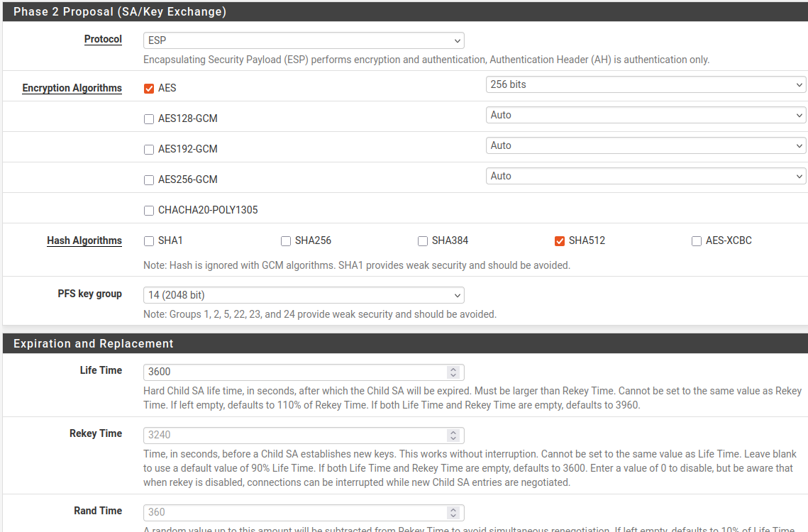Enable AES128-GCM encryption
Image resolution: width=808 pixels, height=532 pixels.
tap(148, 118)
